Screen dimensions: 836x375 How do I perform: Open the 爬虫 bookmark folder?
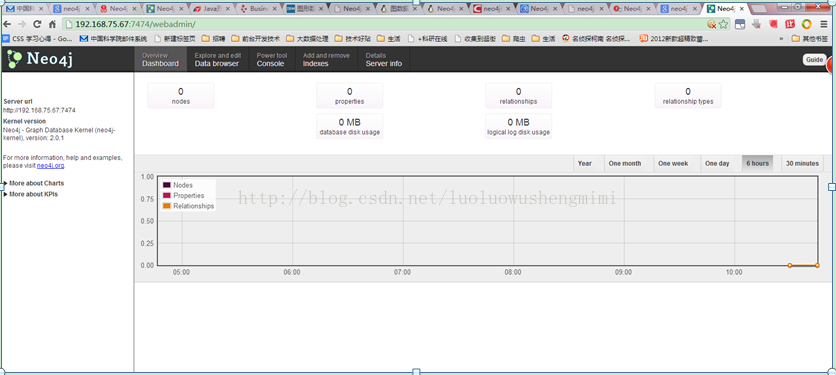point(513,38)
